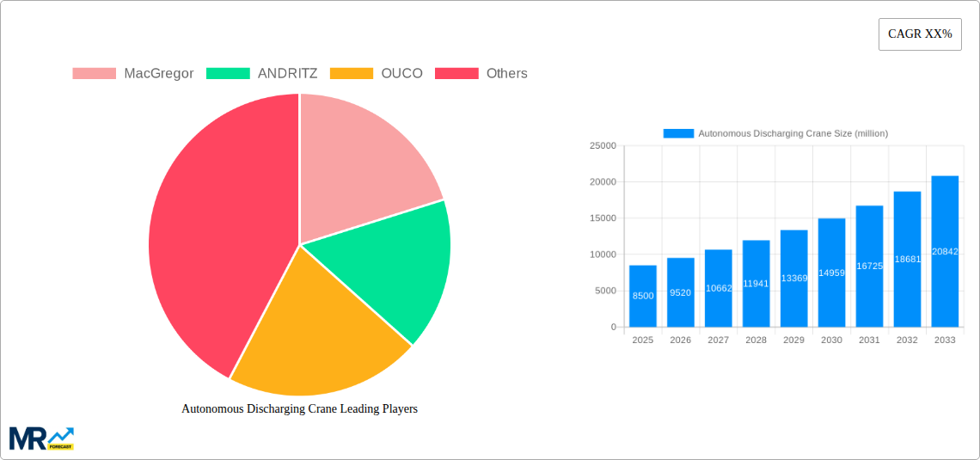Click the 2028 x-axis label

point(756,340)
